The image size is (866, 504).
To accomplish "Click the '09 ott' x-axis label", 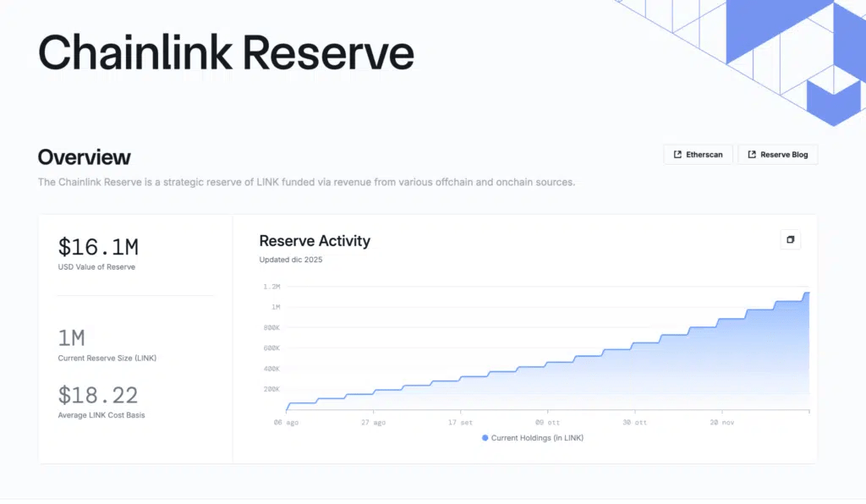I will pyautogui.click(x=547, y=422).
